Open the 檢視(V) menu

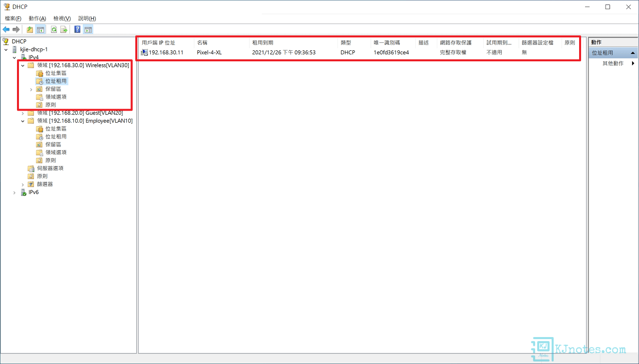tap(62, 18)
